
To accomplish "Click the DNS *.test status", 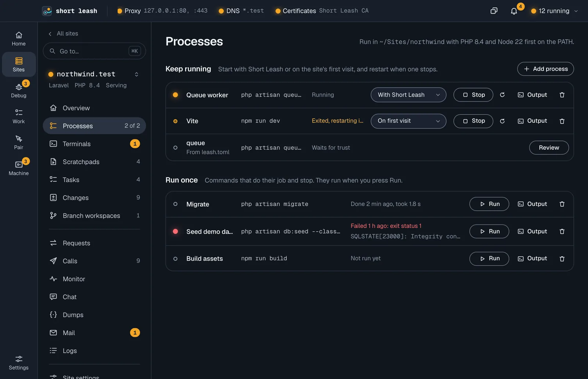I will tap(241, 11).
